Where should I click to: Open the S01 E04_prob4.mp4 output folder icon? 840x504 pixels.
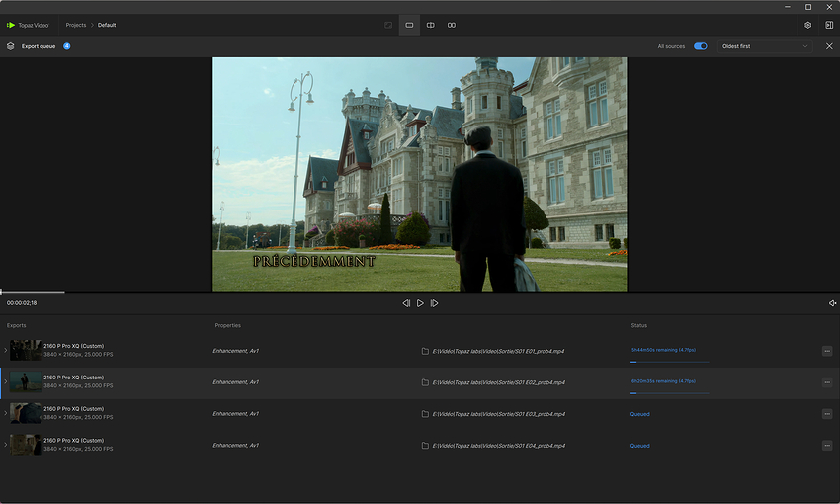click(425, 446)
